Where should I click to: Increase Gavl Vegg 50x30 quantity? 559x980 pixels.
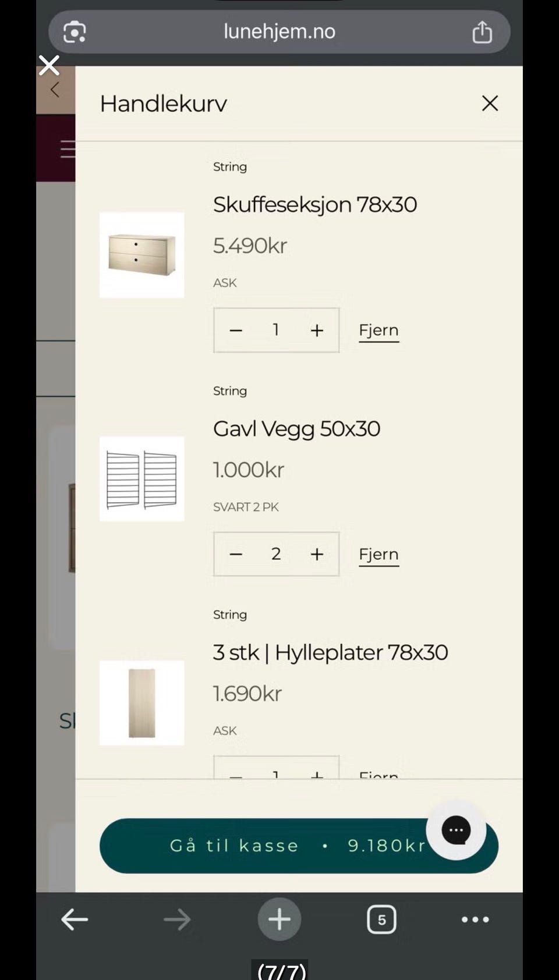(317, 554)
